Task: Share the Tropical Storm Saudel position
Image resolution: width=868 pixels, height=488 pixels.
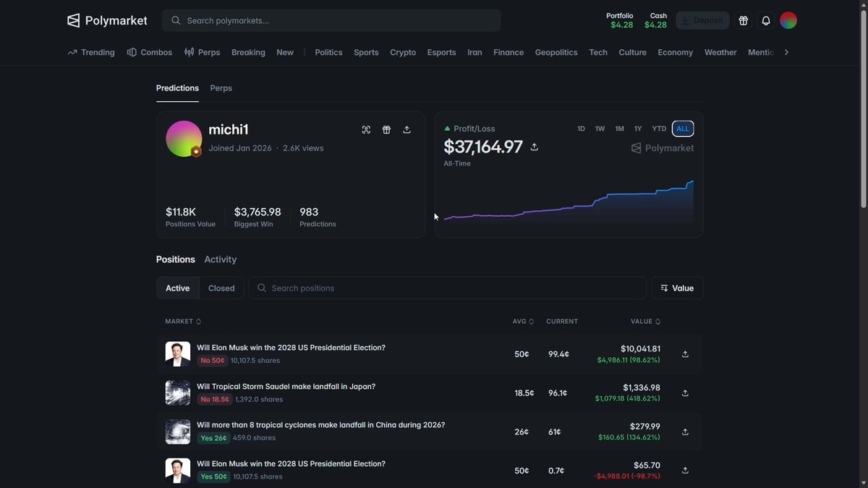Action: [x=685, y=393]
